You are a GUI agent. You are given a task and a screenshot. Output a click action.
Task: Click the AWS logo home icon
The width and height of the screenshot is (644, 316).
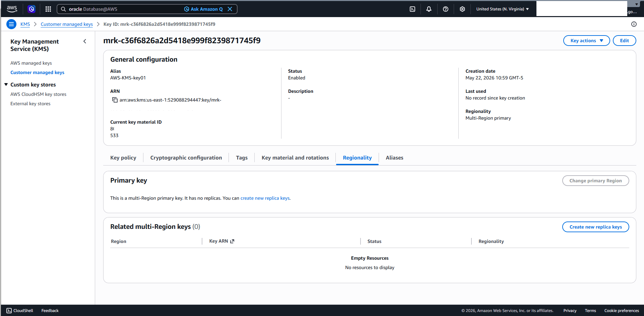pyautogui.click(x=12, y=9)
